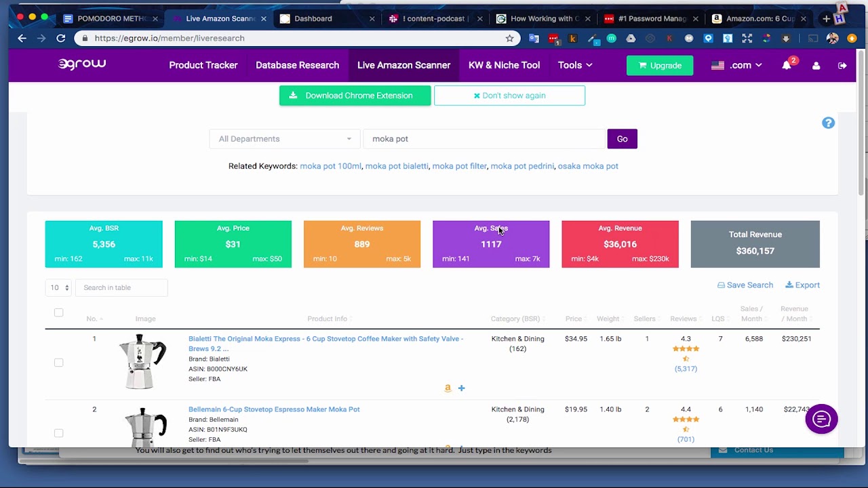Click Export link
868x488 pixels.
point(802,285)
